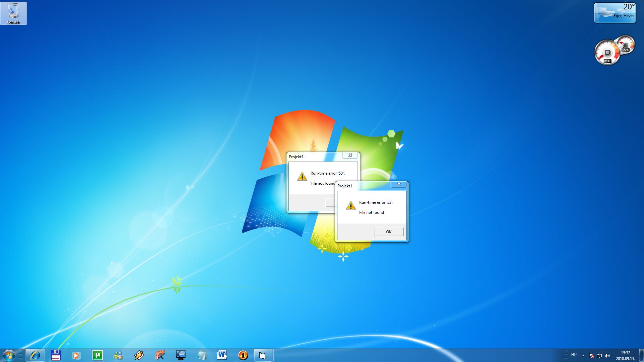This screenshot has width=644, height=362.
Task: Launch Winamp from the taskbar
Action: [139, 355]
